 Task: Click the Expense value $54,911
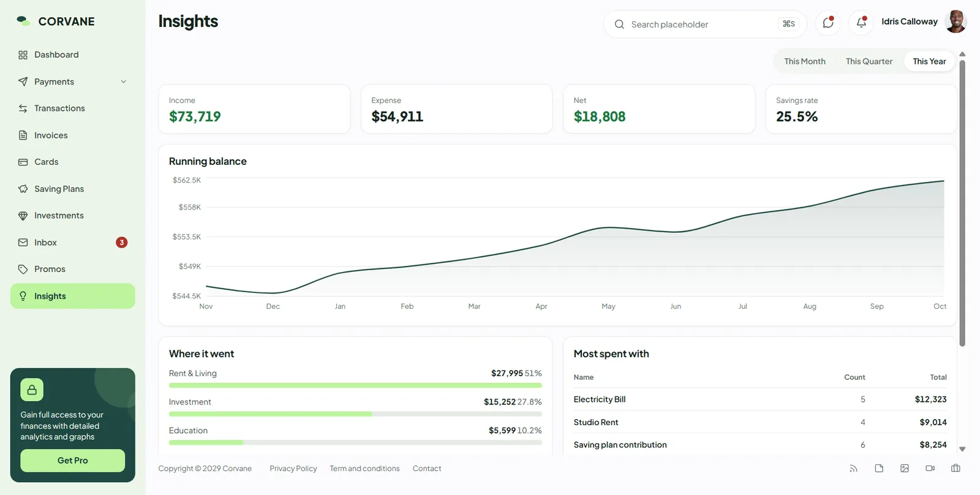[398, 116]
